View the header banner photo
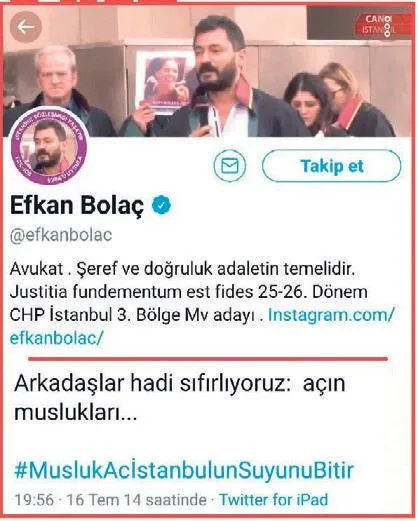418x521 pixels. (209, 71)
